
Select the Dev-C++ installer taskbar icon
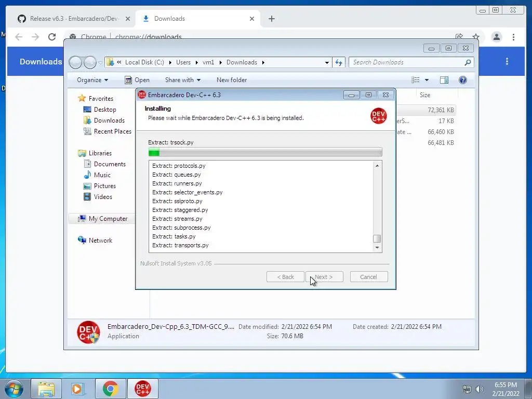point(142,389)
